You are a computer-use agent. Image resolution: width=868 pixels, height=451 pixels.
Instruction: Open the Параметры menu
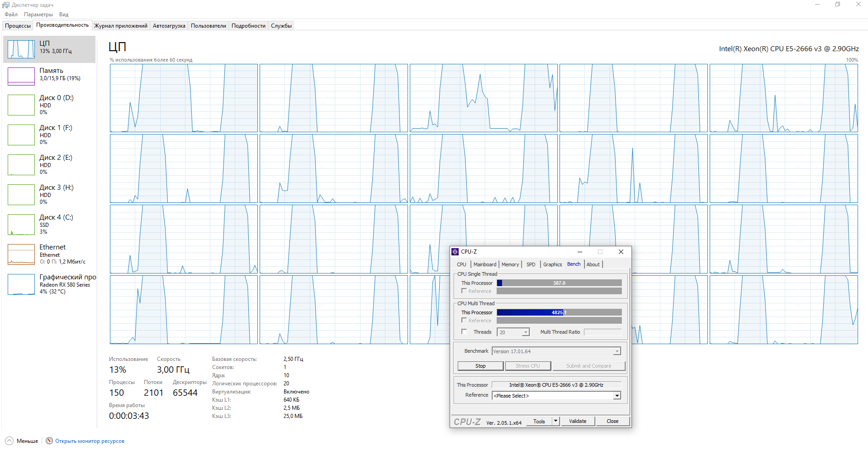click(x=38, y=14)
